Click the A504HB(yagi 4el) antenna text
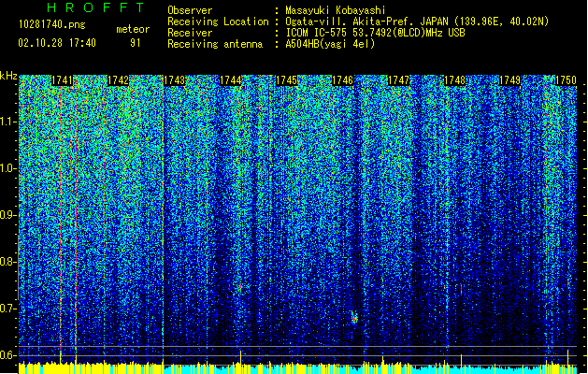 pyautogui.click(x=330, y=44)
